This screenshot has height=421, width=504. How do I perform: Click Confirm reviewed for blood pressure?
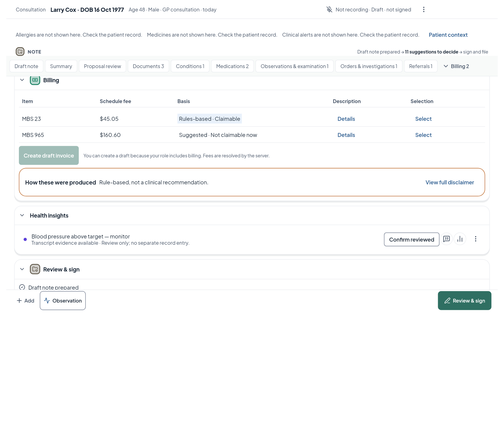411,240
